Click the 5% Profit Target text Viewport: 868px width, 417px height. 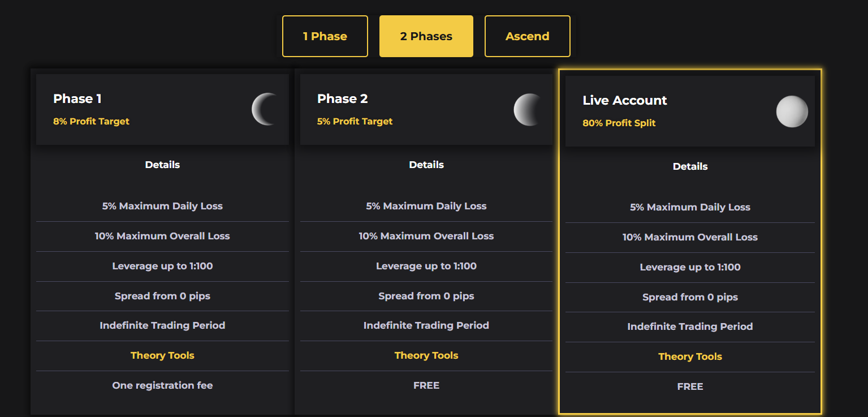pyautogui.click(x=355, y=121)
